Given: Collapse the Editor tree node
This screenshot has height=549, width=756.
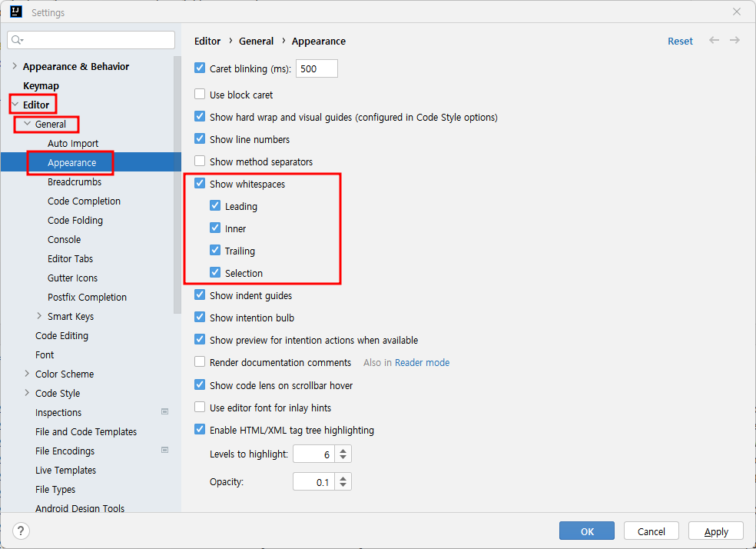Looking at the screenshot, I should 15,105.
